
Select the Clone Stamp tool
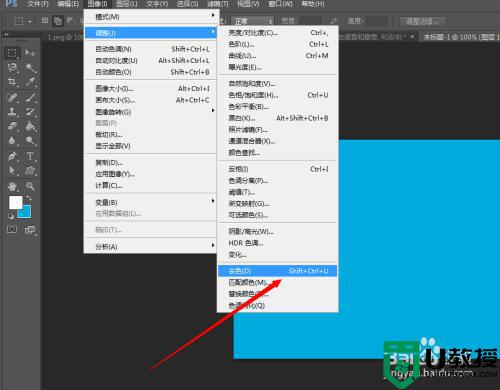tap(12, 112)
